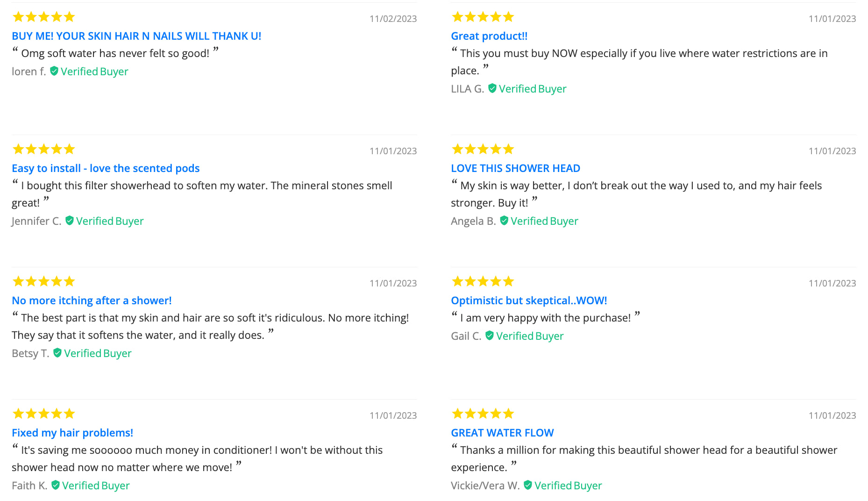Open the "Fixed my hair problems!" review
Screen dimensions: 868x501
coord(72,433)
